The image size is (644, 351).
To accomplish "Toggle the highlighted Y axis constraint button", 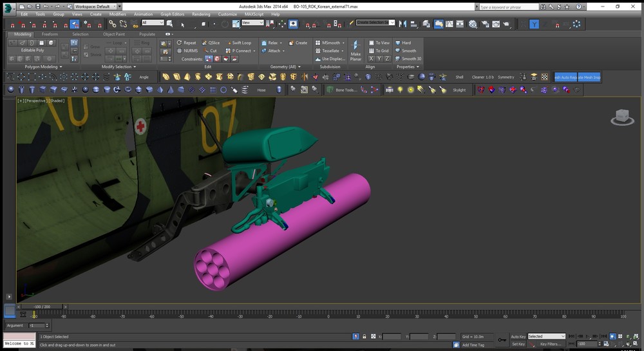I will coord(535,24).
